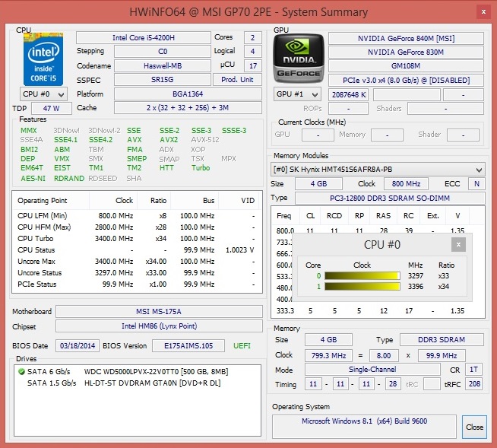
Task: Click the PCIe v3.0 x4 bus field
Action: click(406, 81)
